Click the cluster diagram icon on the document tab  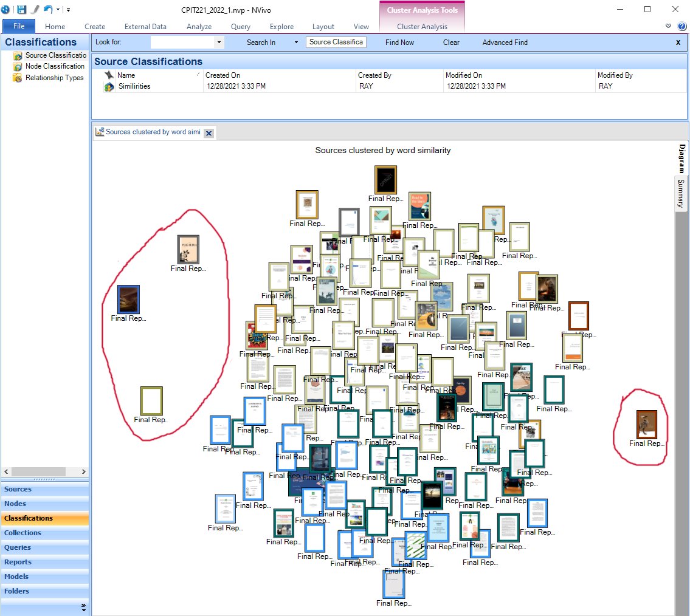100,131
